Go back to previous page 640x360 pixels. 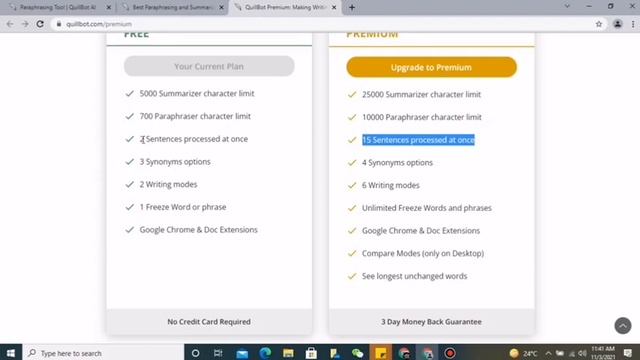[x=10, y=24]
